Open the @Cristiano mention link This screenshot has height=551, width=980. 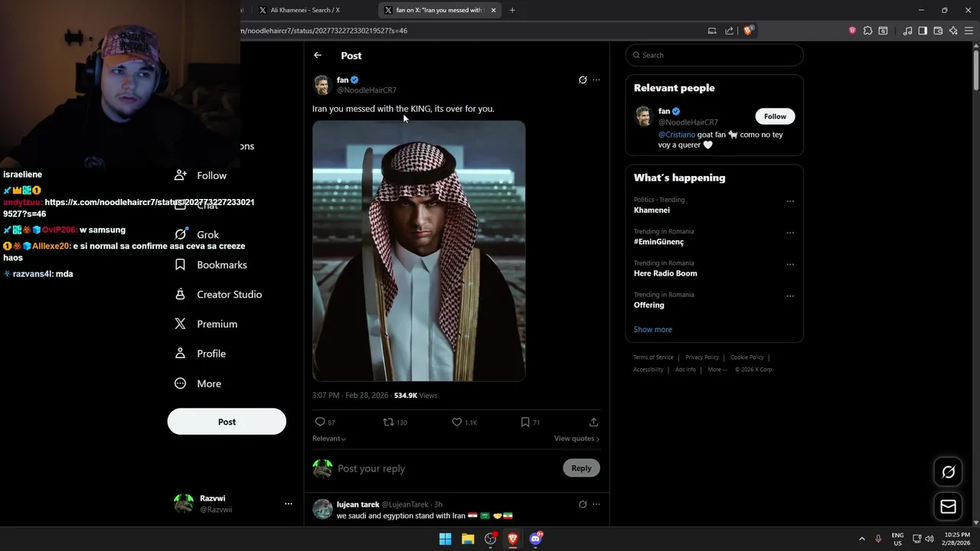(x=677, y=135)
